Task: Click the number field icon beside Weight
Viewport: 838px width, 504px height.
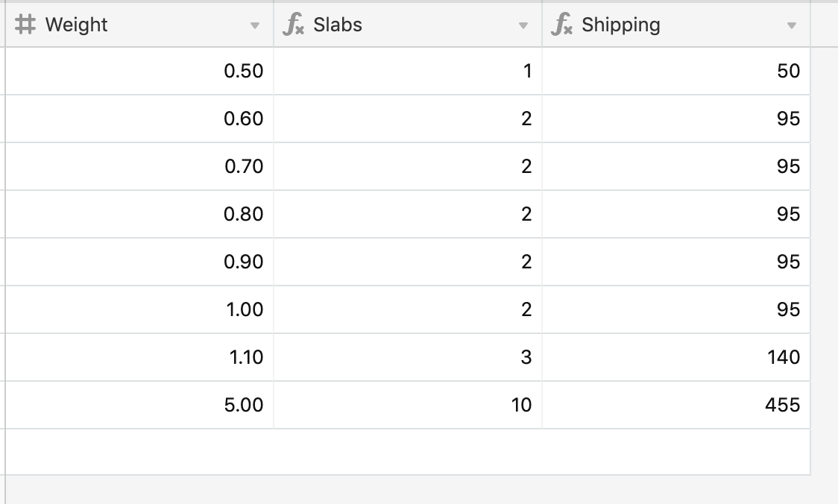Action: (x=25, y=25)
